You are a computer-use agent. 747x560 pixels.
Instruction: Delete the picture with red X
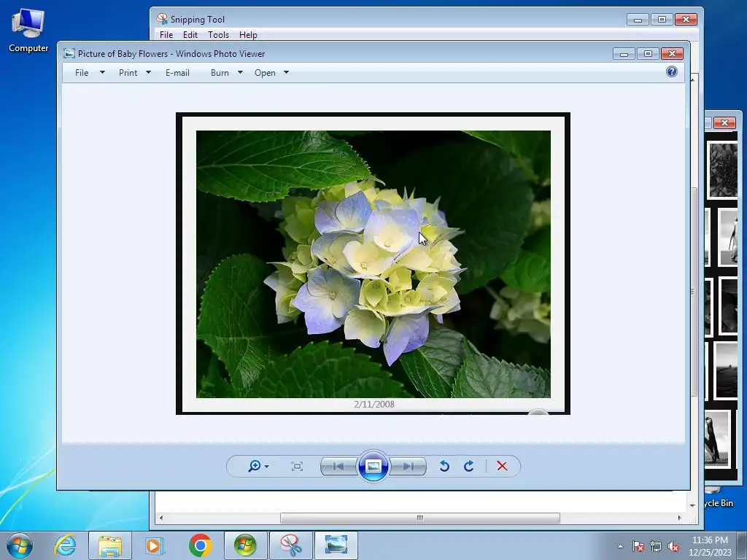[x=502, y=466]
